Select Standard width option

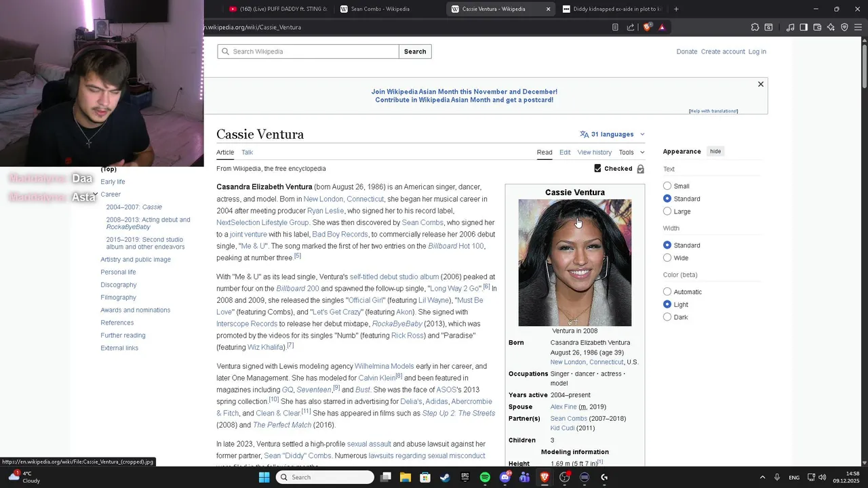(667, 245)
